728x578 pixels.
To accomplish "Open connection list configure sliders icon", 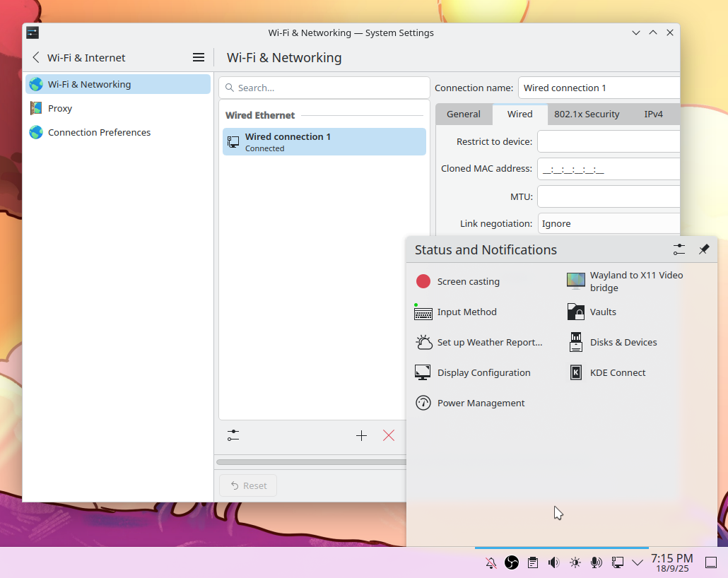I will tap(233, 435).
